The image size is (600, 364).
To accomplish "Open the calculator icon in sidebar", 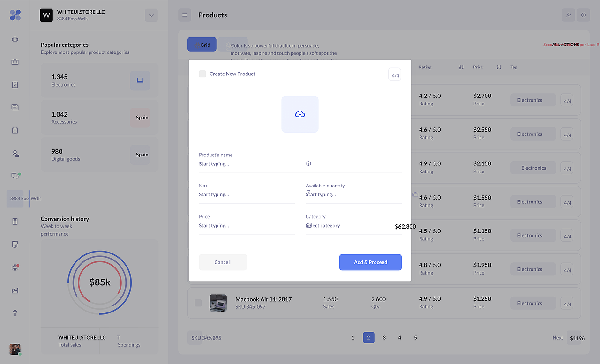I will click(15, 222).
